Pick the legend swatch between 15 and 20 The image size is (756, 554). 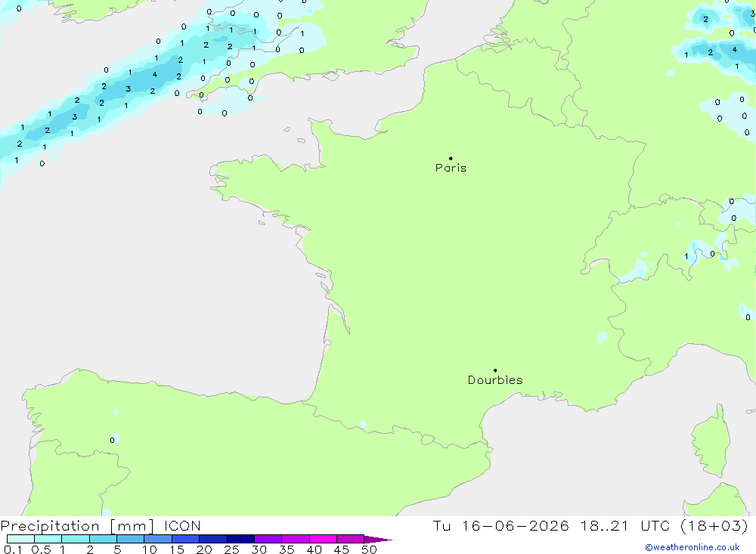click(186, 539)
